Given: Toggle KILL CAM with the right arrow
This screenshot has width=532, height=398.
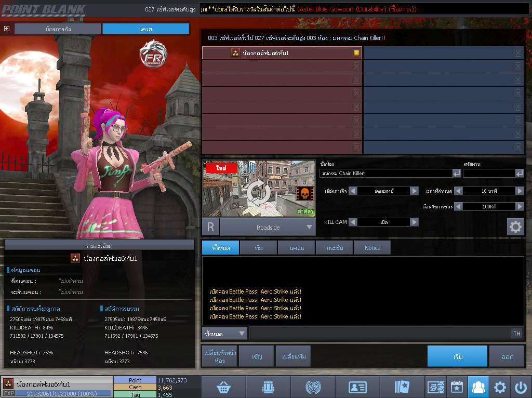Looking at the screenshot, I should coord(414,222).
